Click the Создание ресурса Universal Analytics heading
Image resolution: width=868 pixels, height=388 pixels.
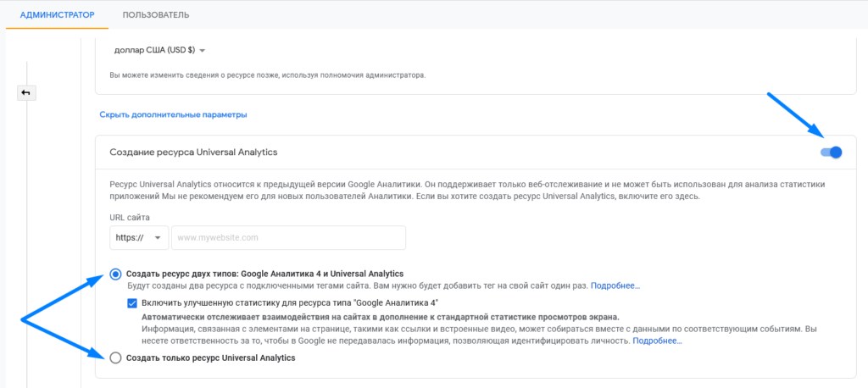click(x=193, y=152)
